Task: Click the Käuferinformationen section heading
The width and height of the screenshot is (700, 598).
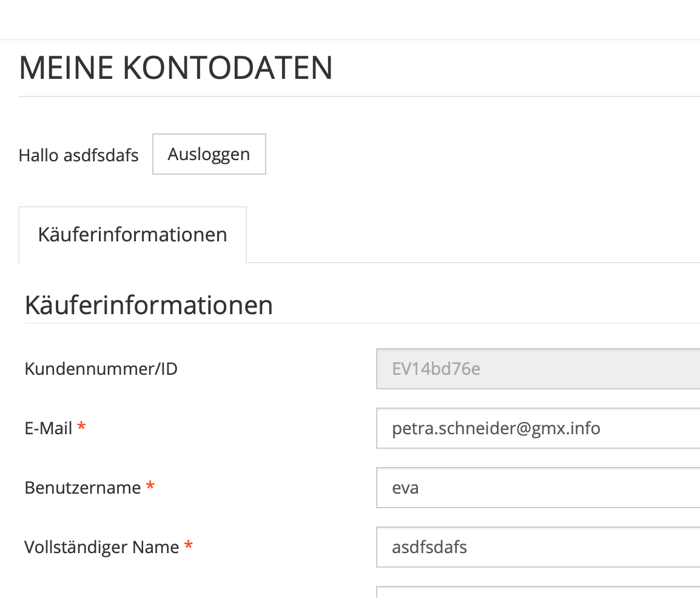Action: [149, 305]
